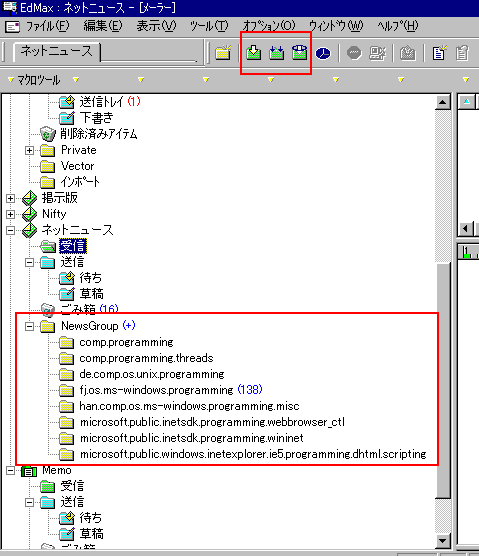Select the fj.os.ms-windows.programming newsgroup
This screenshot has width=479, height=556.
[156, 390]
